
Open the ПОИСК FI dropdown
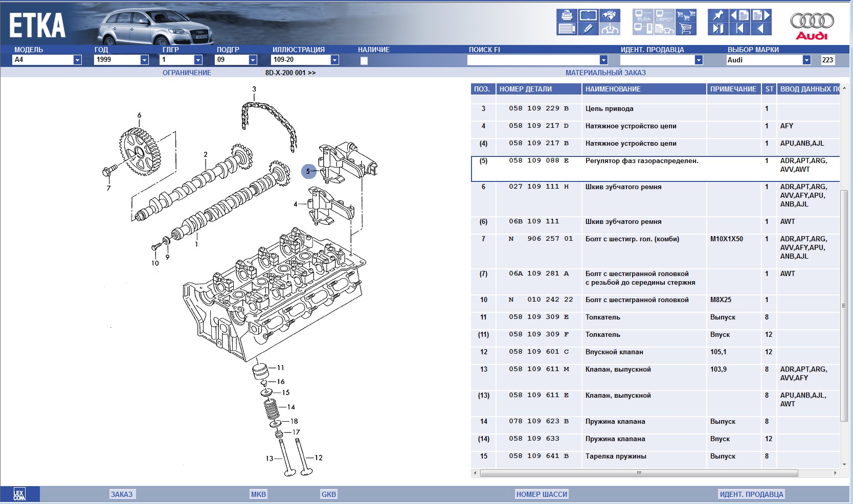[603, 60]
